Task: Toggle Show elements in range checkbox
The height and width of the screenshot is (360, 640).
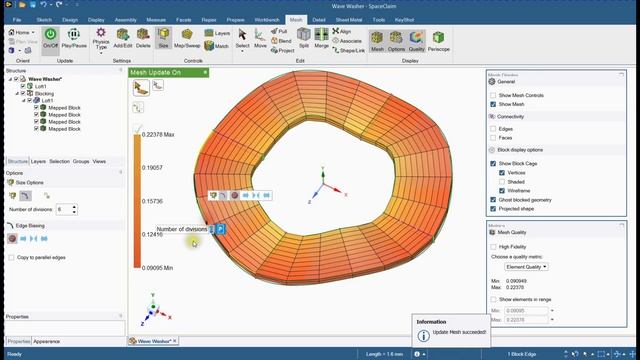Action: (493, 299)
